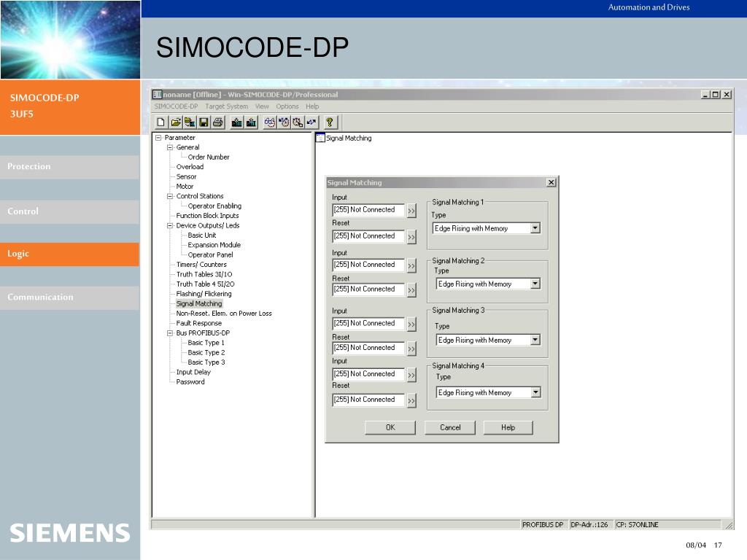Image resolution: width=747 pixels, height=560 pixels.
Task: Select Motor in parameter tree
Action: click(185, 187)
